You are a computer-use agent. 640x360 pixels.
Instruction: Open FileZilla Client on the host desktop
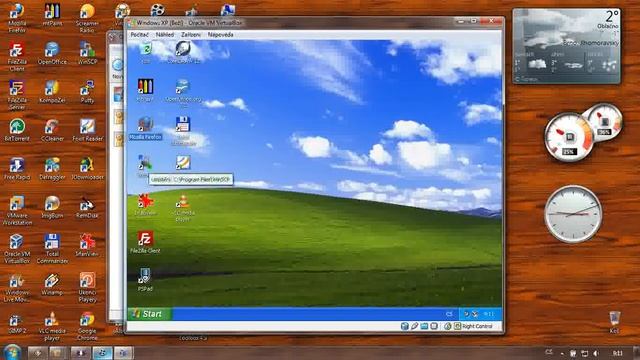tap(17, 56)
